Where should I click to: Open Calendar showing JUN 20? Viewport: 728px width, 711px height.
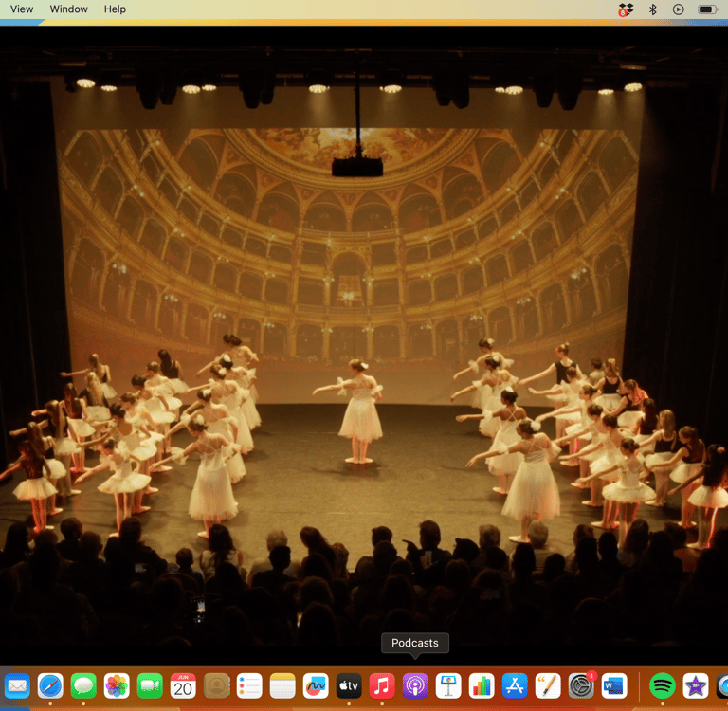click(183, 685)
